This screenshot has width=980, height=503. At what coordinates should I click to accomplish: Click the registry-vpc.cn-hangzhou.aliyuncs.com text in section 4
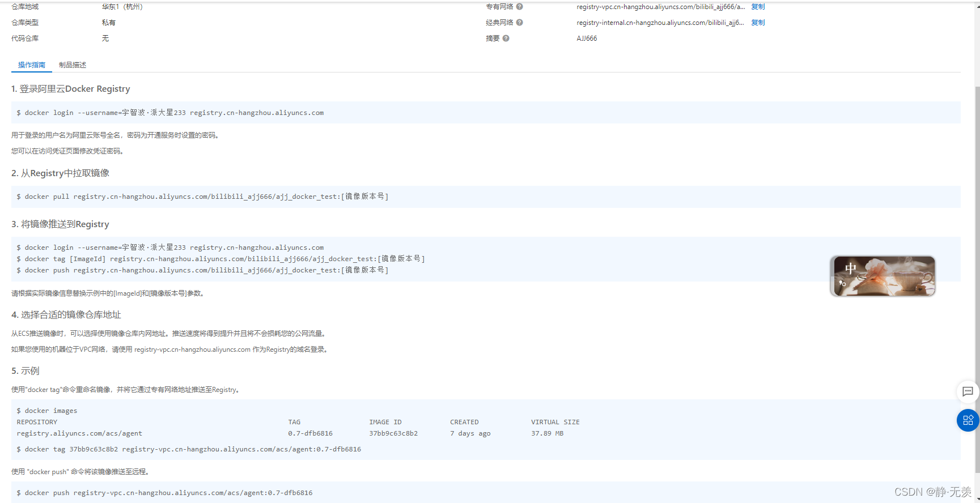tap(192, 349)
